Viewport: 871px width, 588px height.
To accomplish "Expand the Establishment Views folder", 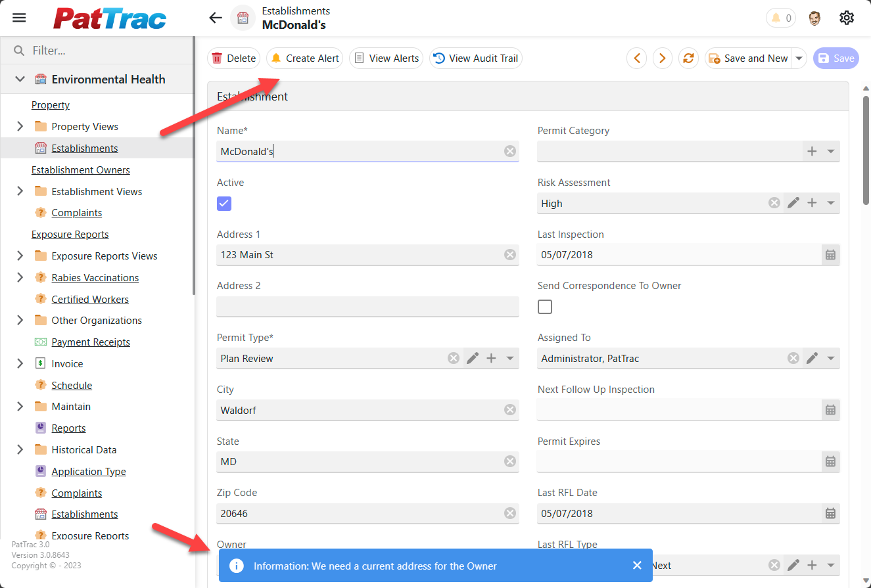I will coord(20,191).
